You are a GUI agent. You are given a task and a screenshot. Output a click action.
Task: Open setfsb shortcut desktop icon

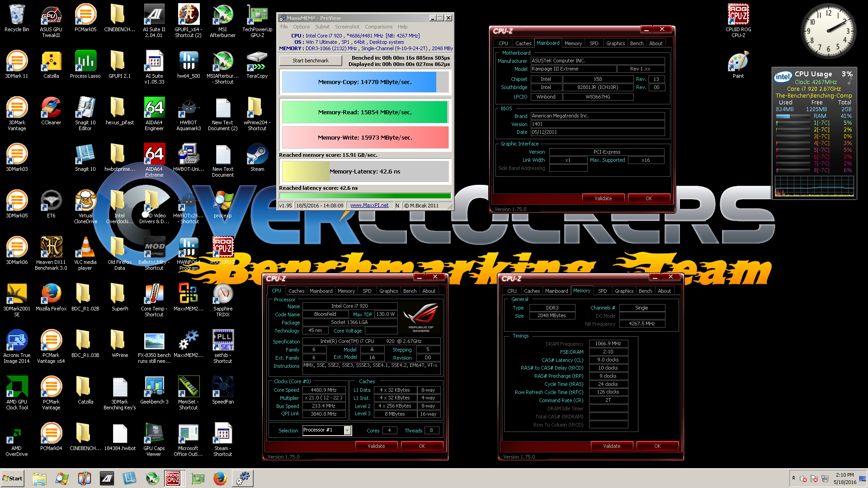pyautogui.click(x=223, y=347)
